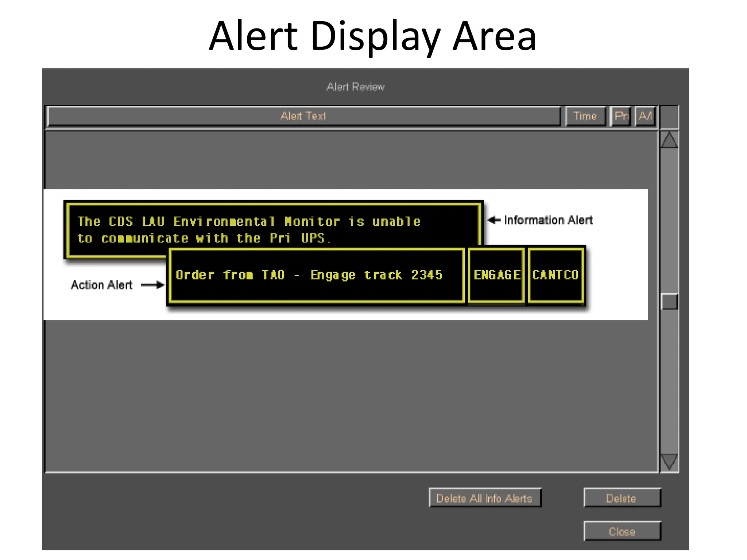Image resolution: width=747 pixels, height=560 pixels.
Task: Click the Information Alert label
Action: click(549, 219)
